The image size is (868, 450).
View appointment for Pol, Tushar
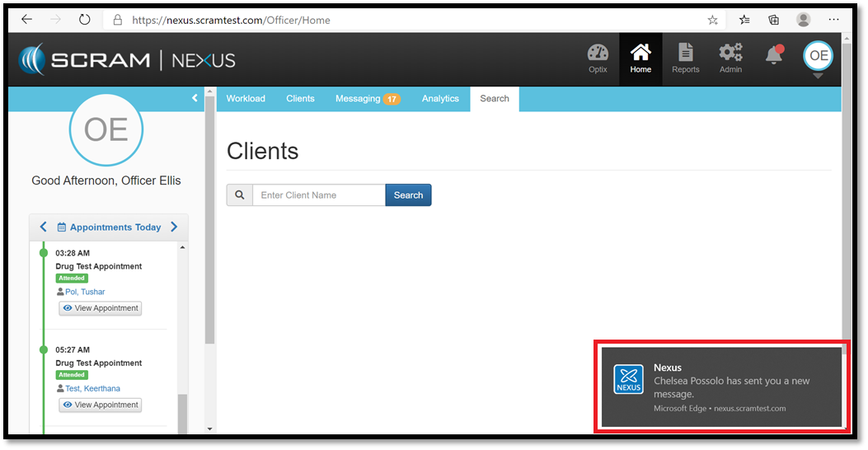[x=101, y=308]
